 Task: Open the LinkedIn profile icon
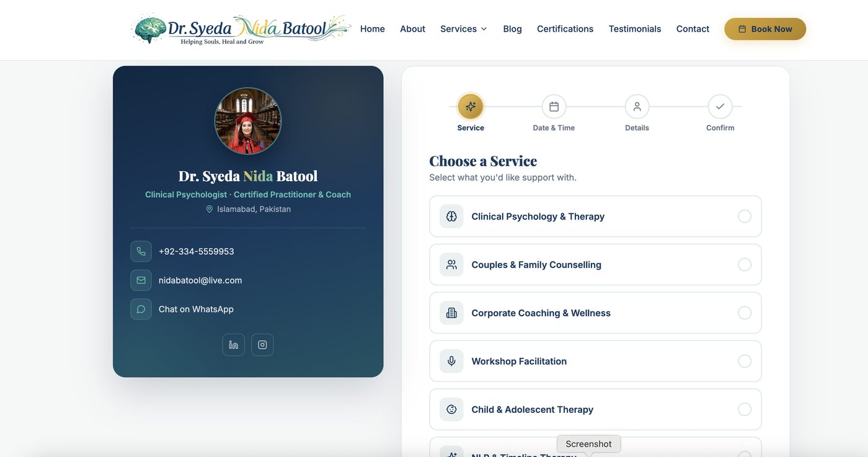pos(234,345)
